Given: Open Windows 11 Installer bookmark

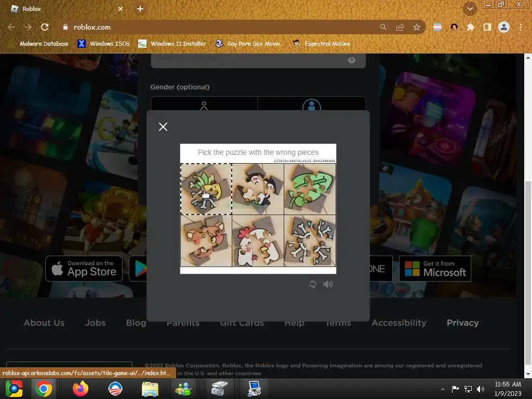Looking at the screenshot, I should coord(172,44).
